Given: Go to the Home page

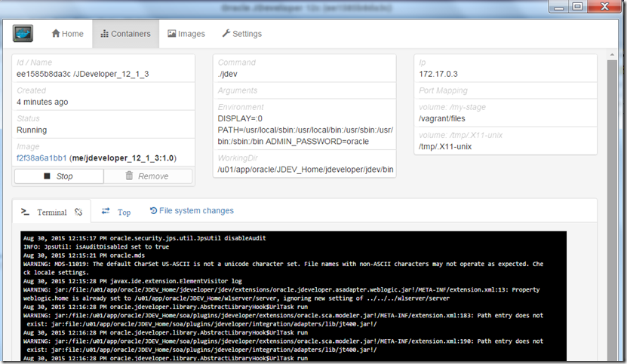Looking at the screenshot, I should [x=67, y=34].
